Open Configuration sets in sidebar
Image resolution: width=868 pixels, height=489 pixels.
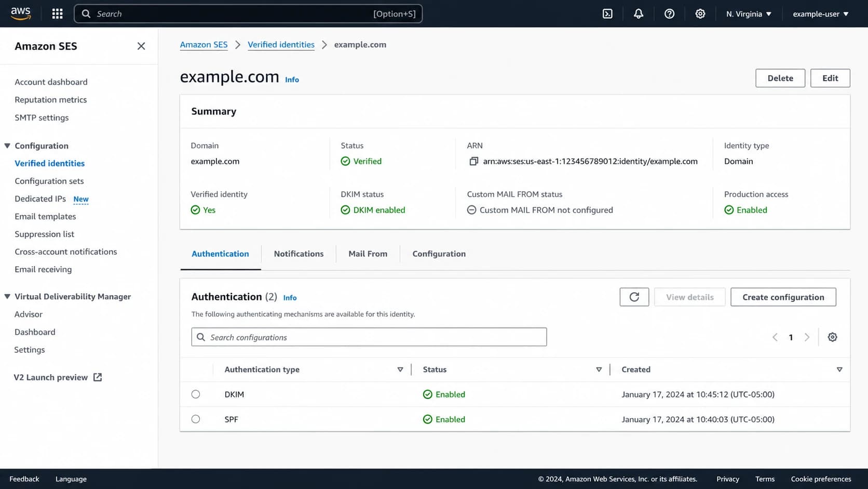click(49, 181)
